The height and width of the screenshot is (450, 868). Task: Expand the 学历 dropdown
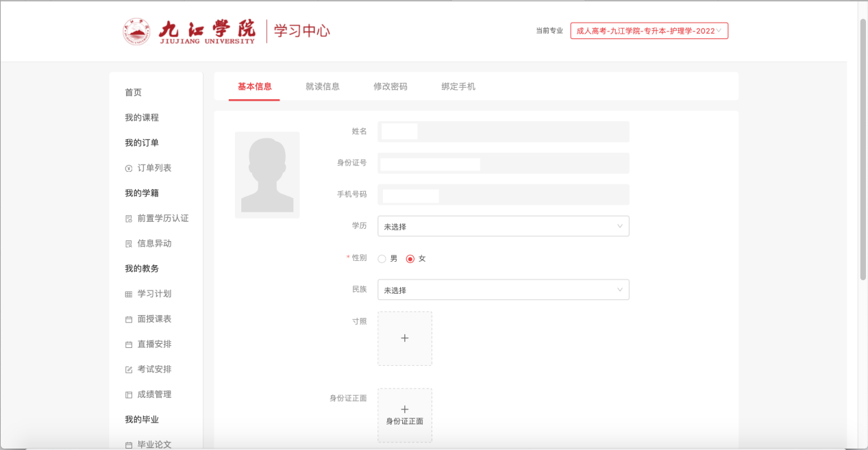(x=503, y=227)
